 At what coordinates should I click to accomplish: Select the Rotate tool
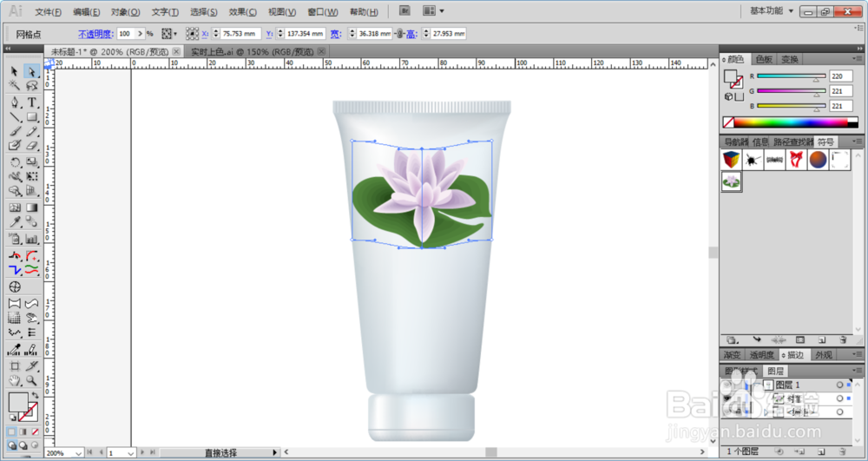point(15,162)
